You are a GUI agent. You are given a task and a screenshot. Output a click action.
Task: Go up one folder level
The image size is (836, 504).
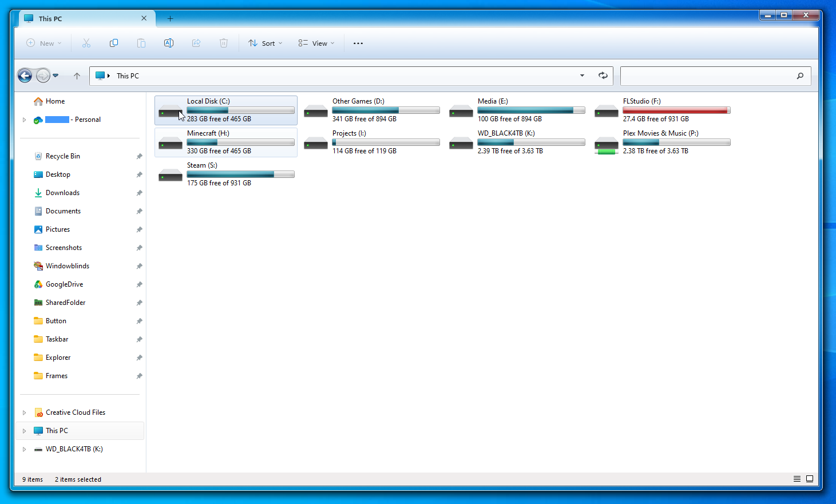[x=77, y=76]
